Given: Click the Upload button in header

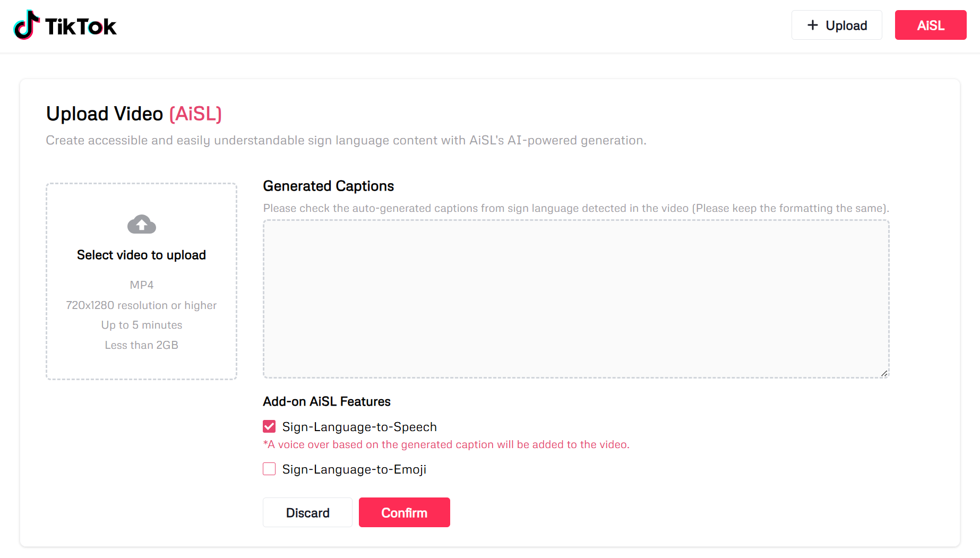Looking at the screenshot, I should click(x=837, y=25).
